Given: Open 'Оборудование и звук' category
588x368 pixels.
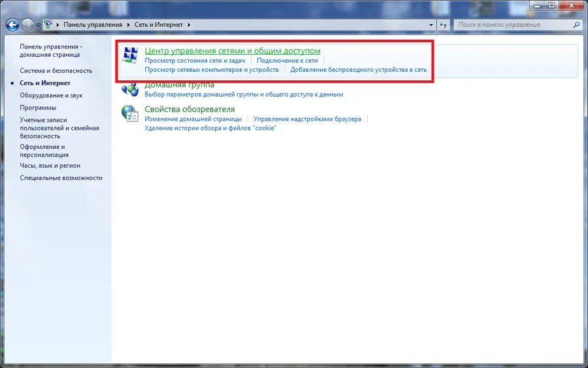Looking at the screenshot, I should click(52, 95).
